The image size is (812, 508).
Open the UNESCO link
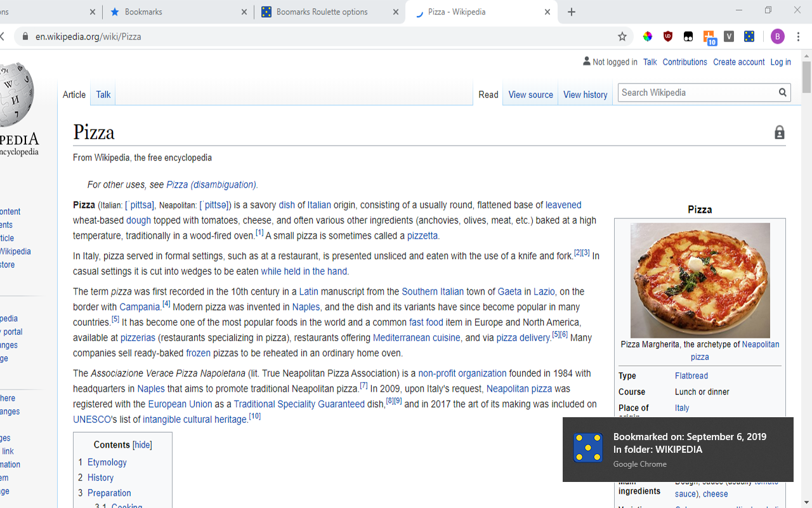92,420
